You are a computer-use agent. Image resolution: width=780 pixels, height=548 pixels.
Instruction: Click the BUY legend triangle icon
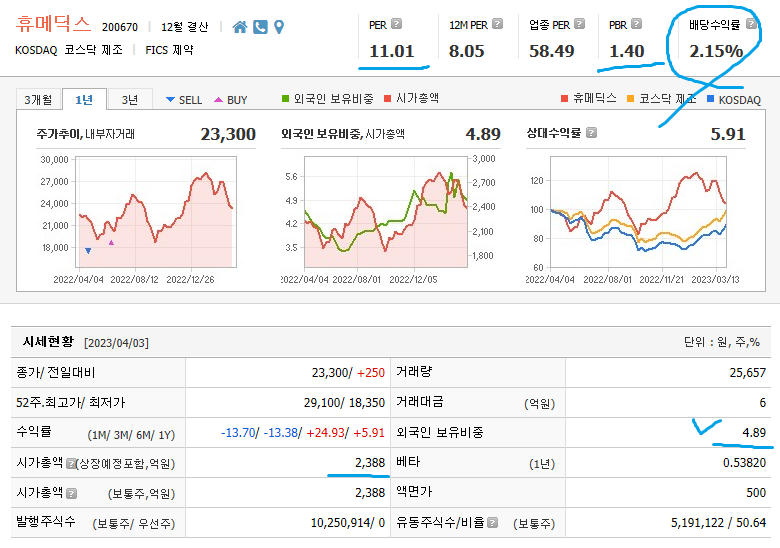(x=218, y=100)
